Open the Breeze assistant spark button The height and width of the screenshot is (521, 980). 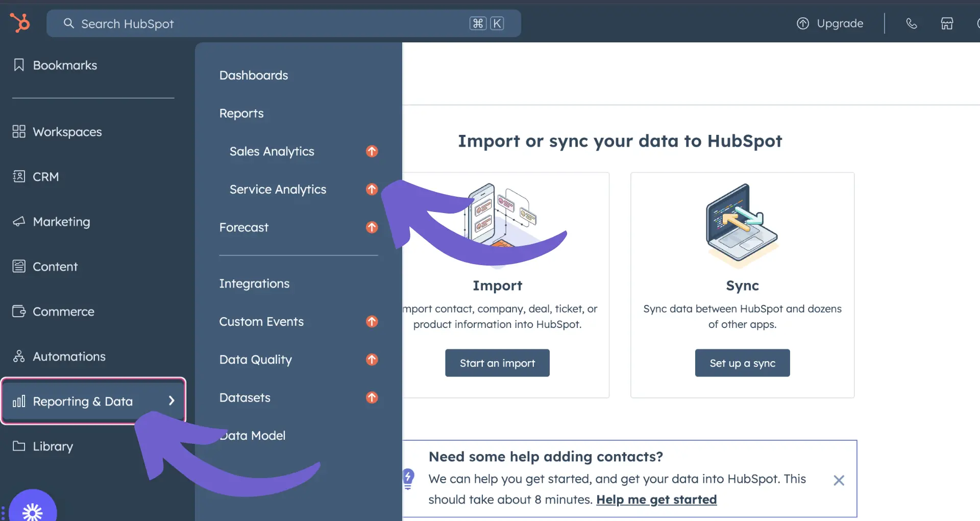pos(33,511)
